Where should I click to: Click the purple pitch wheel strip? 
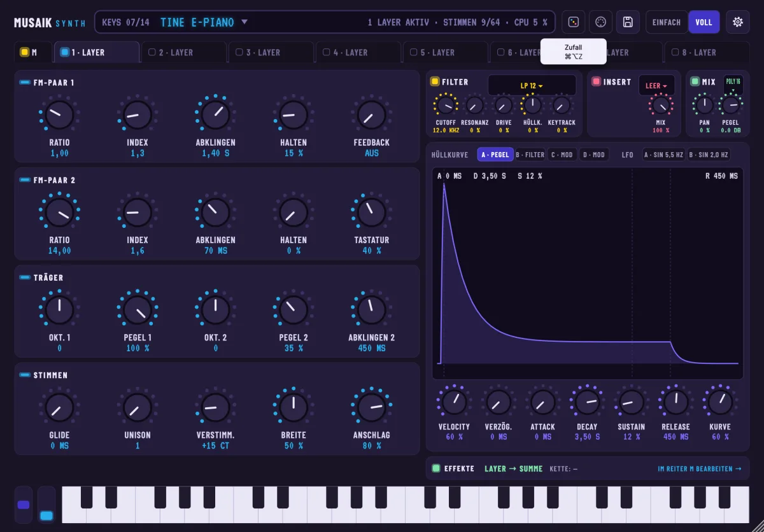[24, 505]
